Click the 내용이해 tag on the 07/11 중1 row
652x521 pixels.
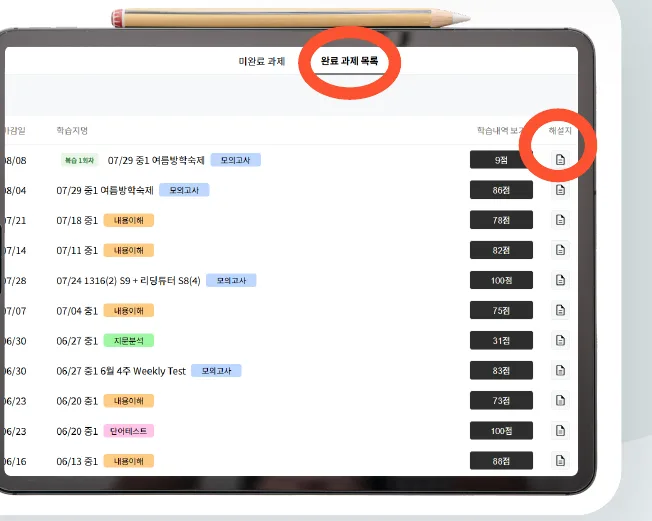coord(128,250)
